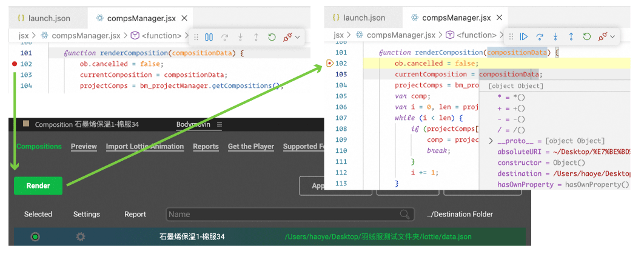Open the compsManager.jsx breadcrumb in the right editor
This screenshot has width=644, height=254.
coord(401,35)
